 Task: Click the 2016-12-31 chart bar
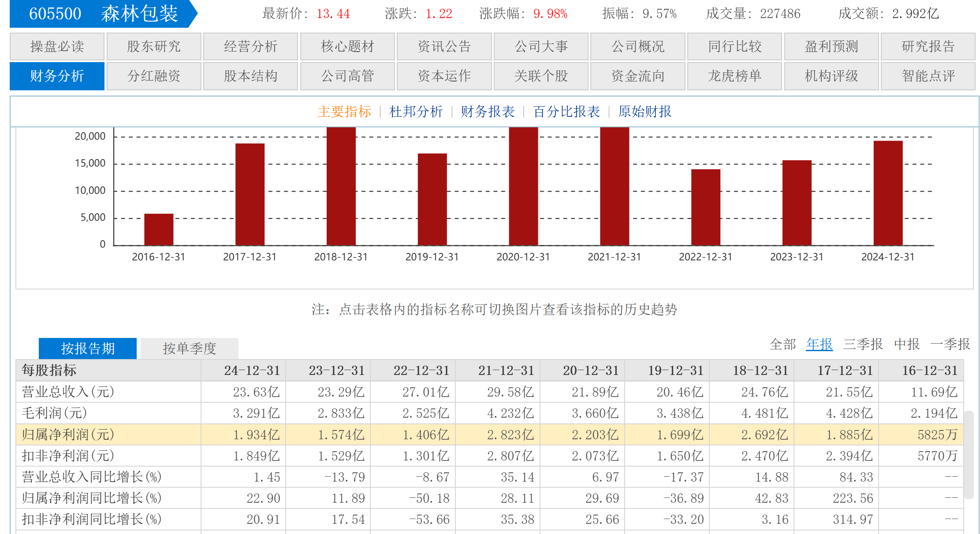point(159,229)
